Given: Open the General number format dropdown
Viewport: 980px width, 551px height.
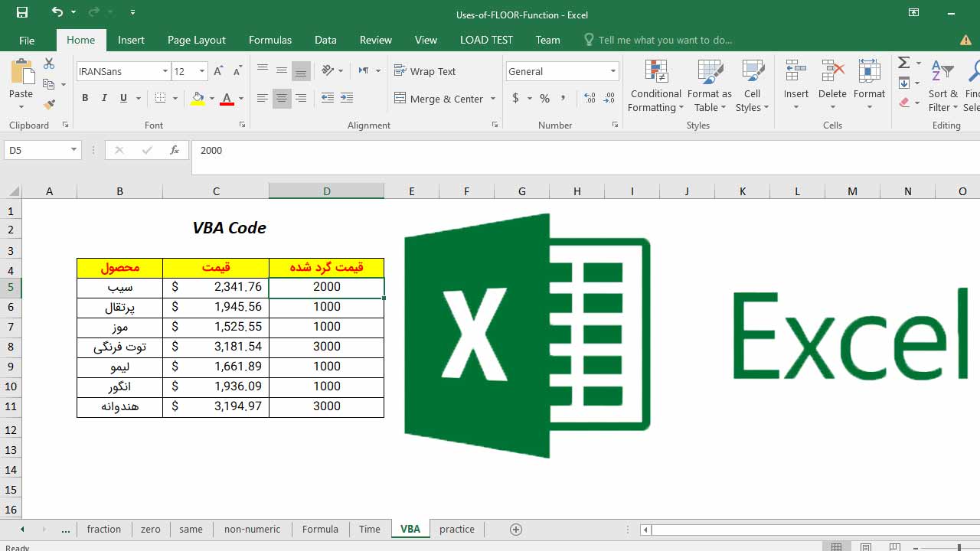Looking at the screenshot, I should click(x=612, y=71).
